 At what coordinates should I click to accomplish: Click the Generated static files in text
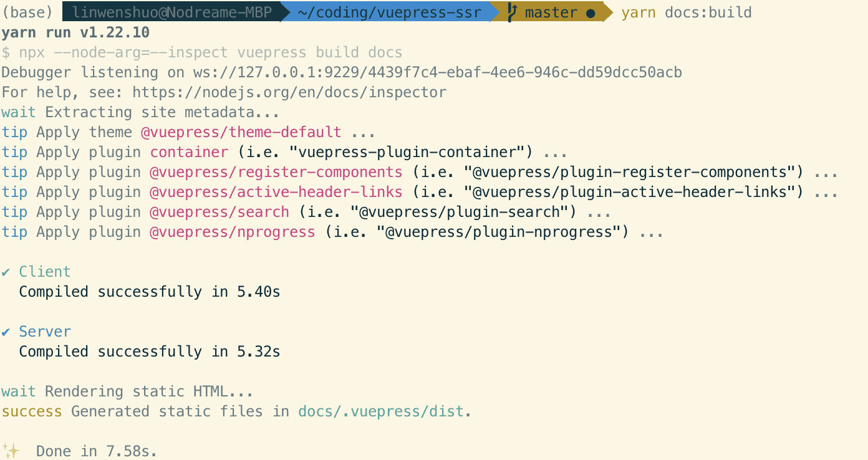tap(180, 411)
